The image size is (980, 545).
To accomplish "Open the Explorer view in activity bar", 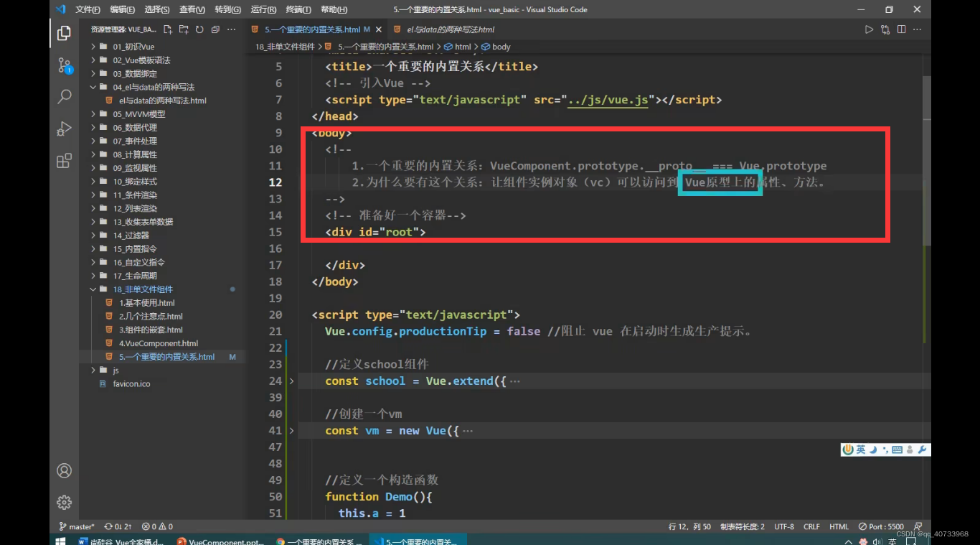I will pos(64,33).
